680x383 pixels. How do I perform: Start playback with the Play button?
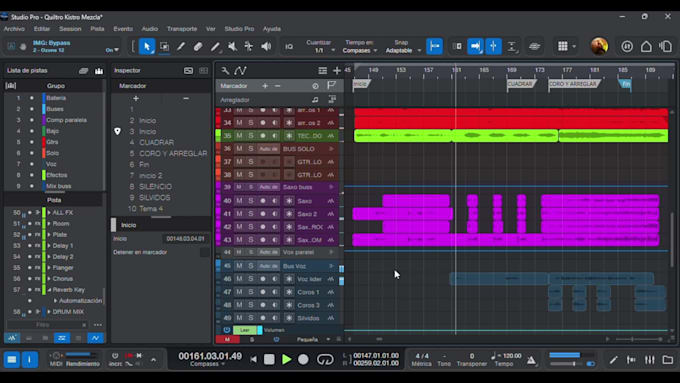tap(286, 359)
